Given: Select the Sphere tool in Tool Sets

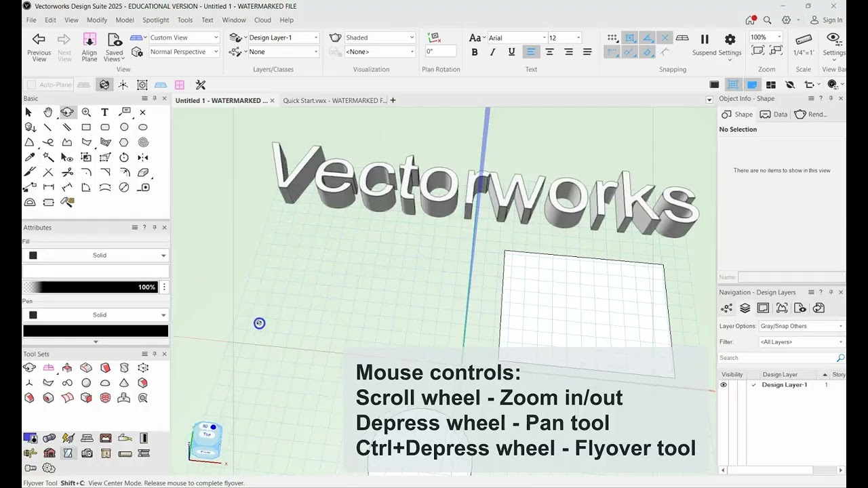Looking at the screenshot, I should click(86, 383).
